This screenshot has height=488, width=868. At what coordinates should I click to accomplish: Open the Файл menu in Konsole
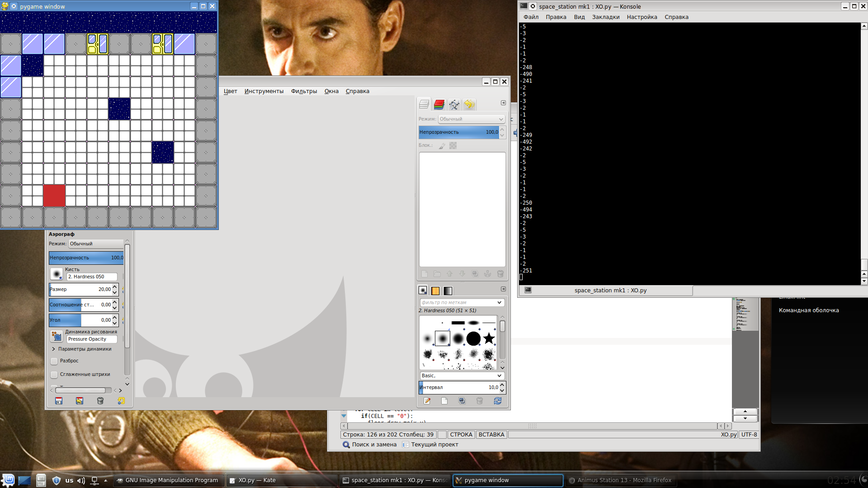tap(531, 17)
